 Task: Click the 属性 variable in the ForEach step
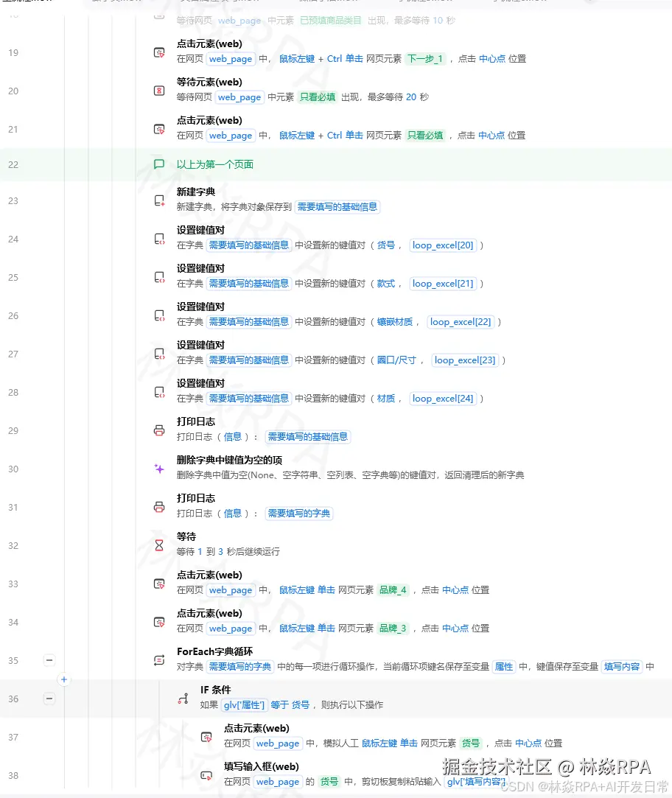(504, 667)
